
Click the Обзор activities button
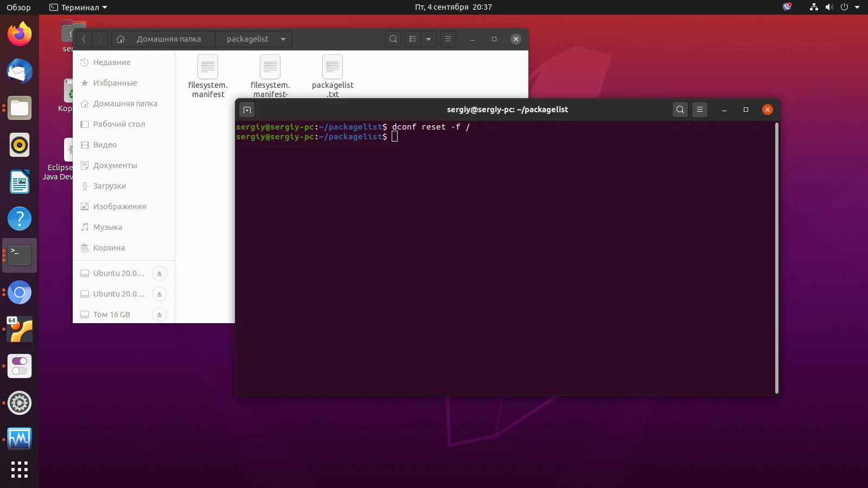18,7
